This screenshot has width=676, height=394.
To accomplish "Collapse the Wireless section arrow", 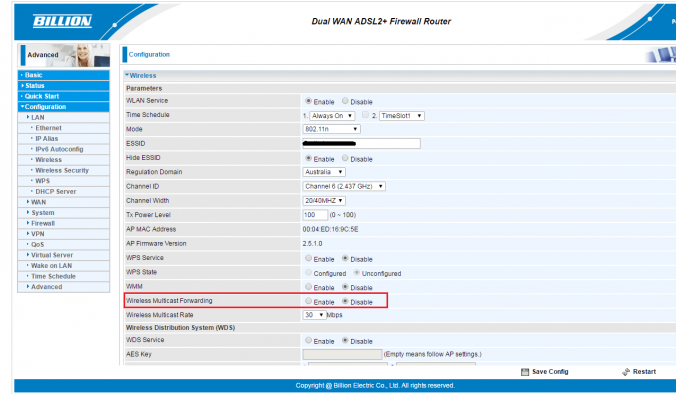I will (x=127, y=75).
